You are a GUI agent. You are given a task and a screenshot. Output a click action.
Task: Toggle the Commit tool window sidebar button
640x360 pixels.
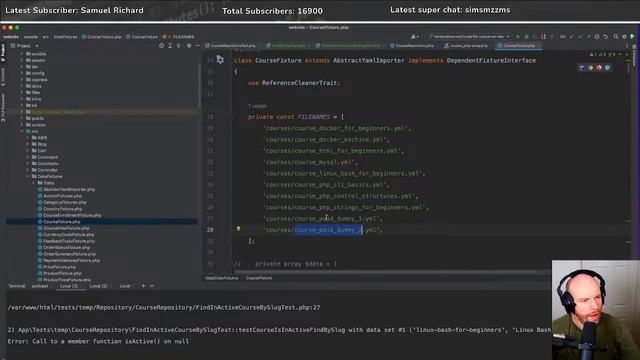point(3,76)
